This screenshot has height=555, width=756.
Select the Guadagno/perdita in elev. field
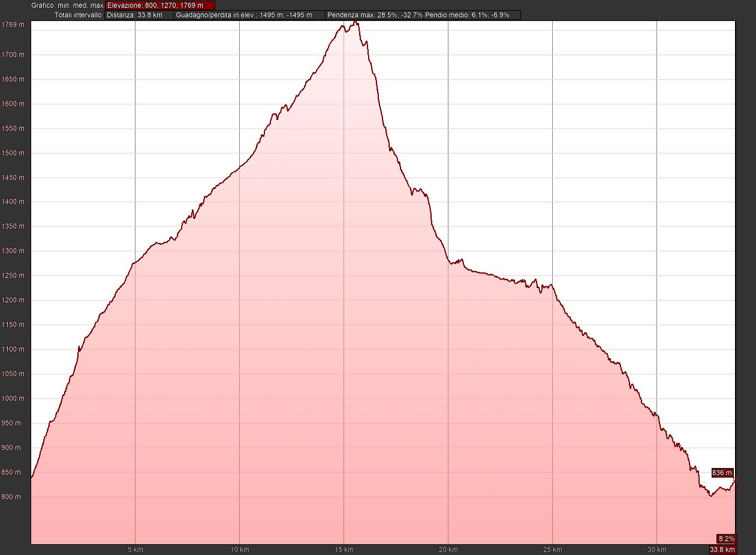249,15
